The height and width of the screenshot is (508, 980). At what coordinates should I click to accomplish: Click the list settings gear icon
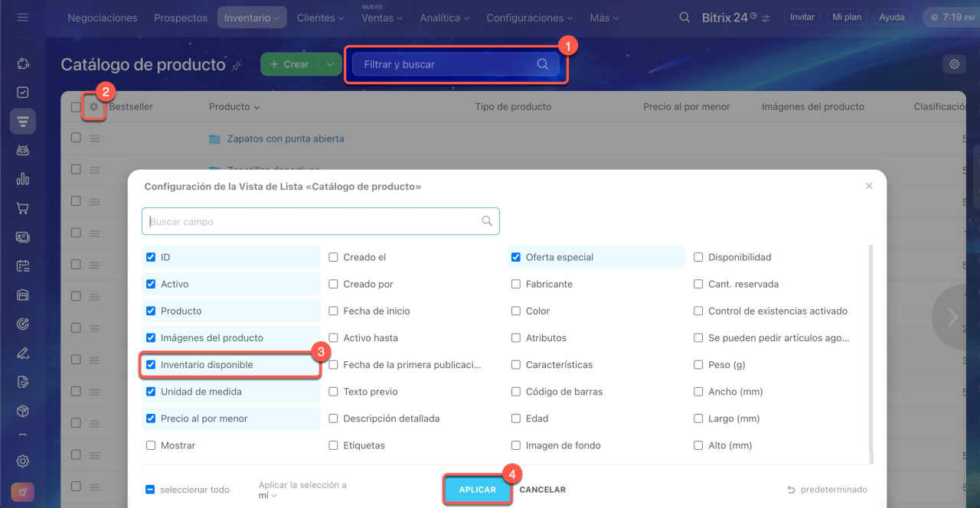click(x=93, y=107)
